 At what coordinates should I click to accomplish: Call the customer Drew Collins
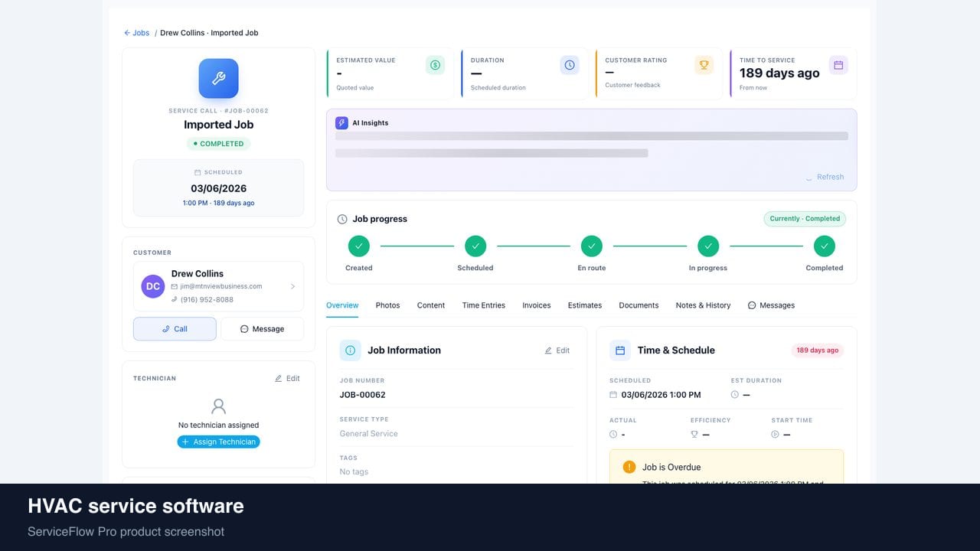point(175,329)
